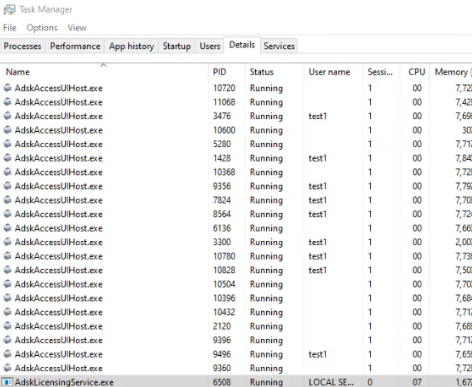Click icon of AdskAccessUIHost.exe with PID 10780

tap(8, 256)
